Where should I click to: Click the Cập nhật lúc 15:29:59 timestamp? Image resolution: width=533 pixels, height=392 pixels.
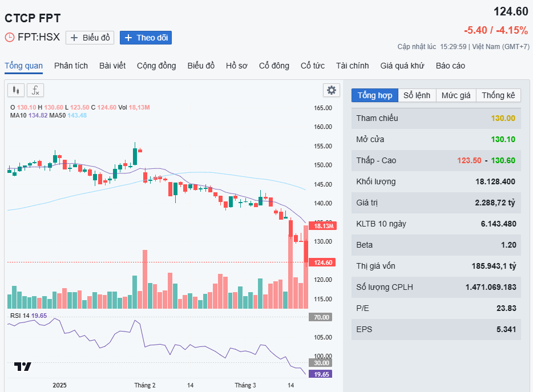(x=432, y=47)
